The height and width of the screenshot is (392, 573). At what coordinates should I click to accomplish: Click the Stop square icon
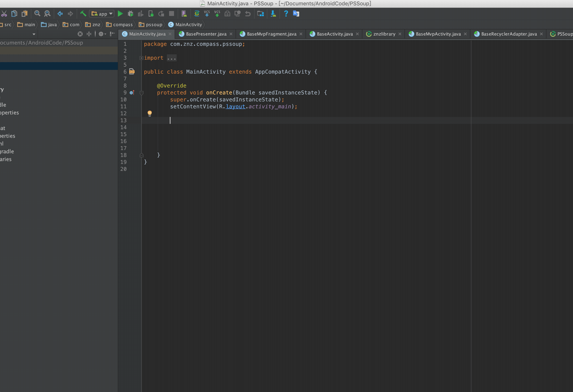(171, 13)
